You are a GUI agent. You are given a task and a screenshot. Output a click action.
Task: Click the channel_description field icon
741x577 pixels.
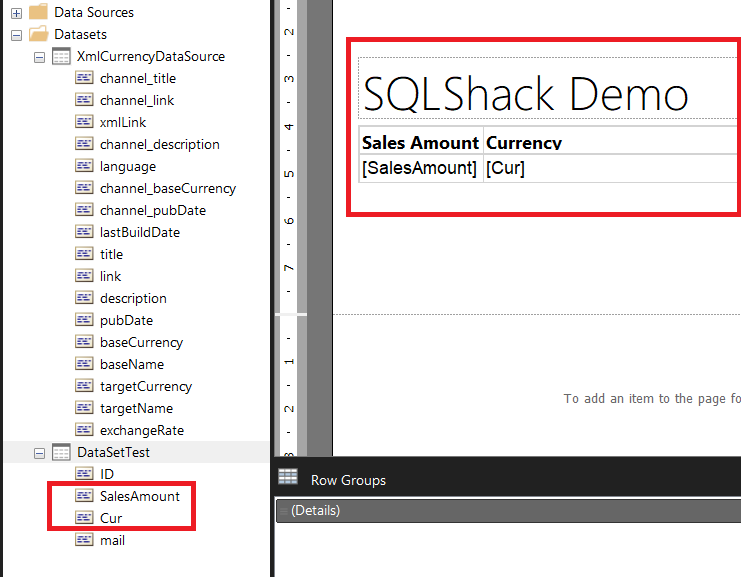pos(84,144)
